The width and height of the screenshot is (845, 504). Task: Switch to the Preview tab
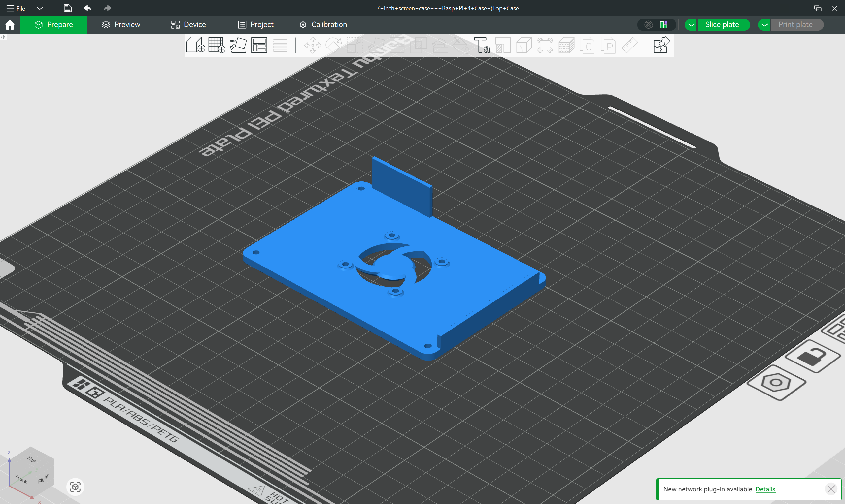pos(121,24)
